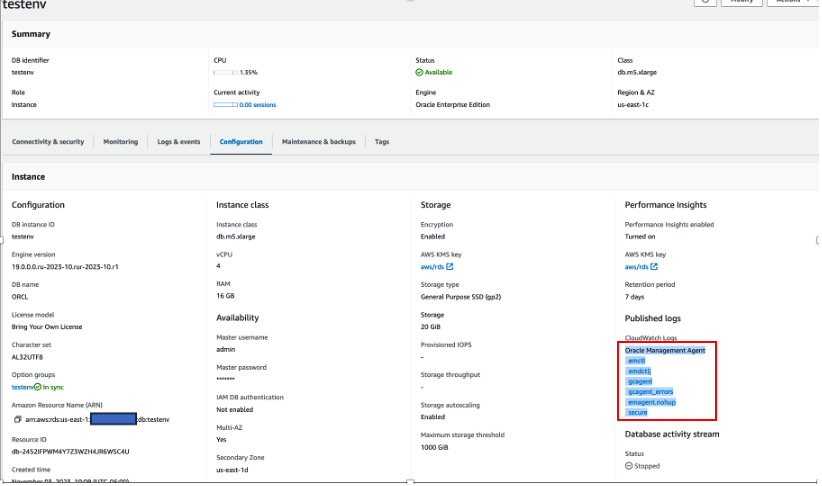The width and height of the screenshot is (822, 486).
Task: Click the 7 days retention period value
Action: tap(634, 297)
